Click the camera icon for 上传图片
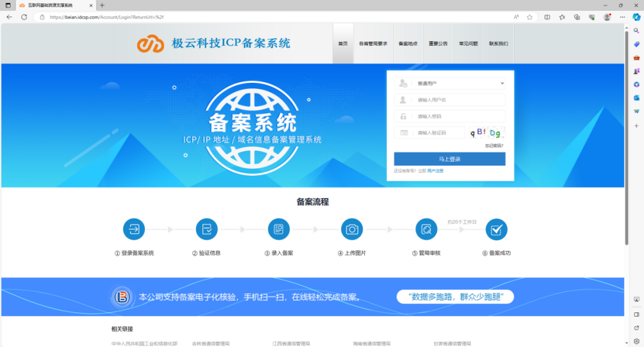This screenshot has height=347, width=644. (x=351, y=228)
